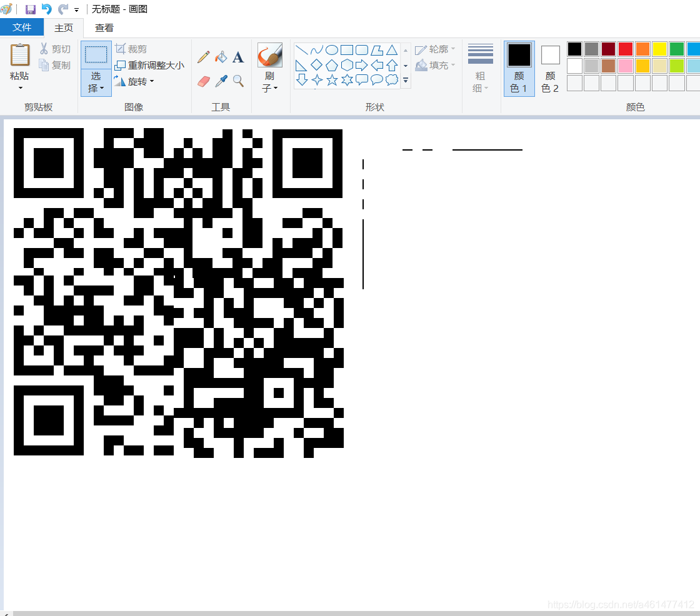700x616 pixels.
Task: Select the Up arrow shape
Action: click(x=392, y=65)
